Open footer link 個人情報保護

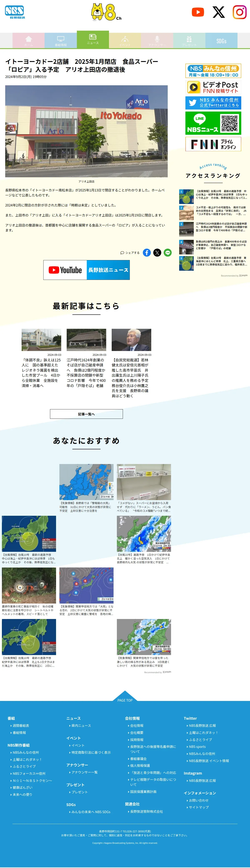[x=140, y=766]
